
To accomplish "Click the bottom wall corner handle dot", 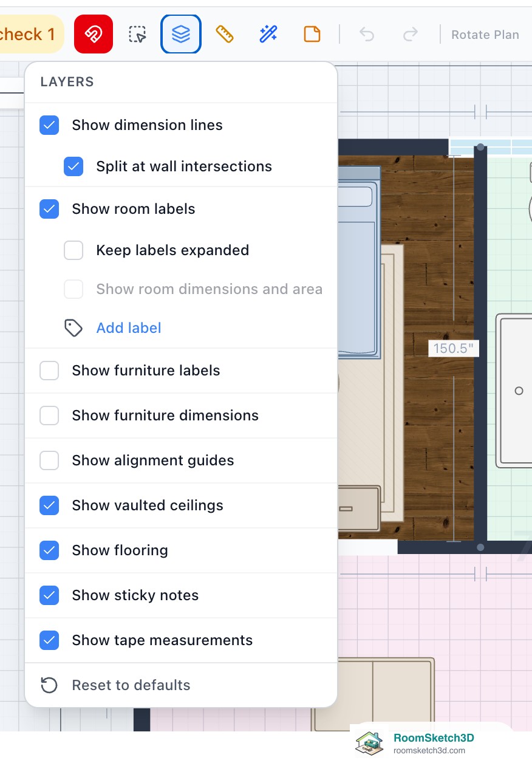I will [480, 547].
